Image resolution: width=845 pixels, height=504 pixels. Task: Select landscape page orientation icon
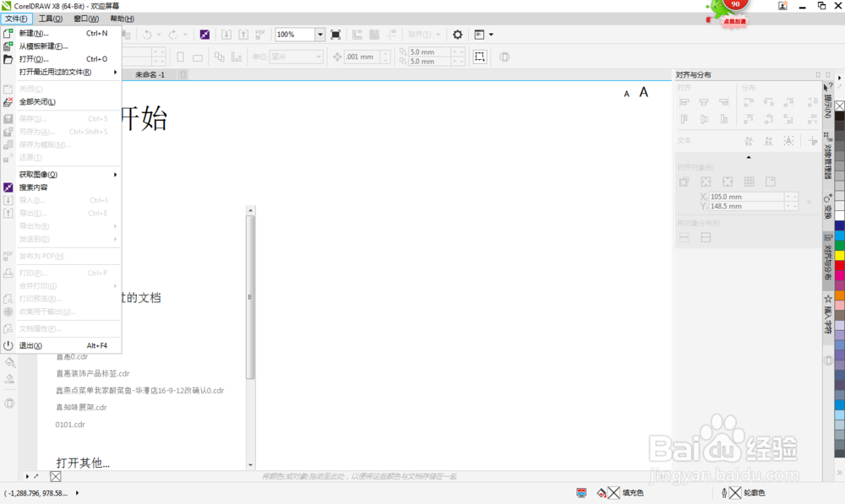[x=198, y=57]
